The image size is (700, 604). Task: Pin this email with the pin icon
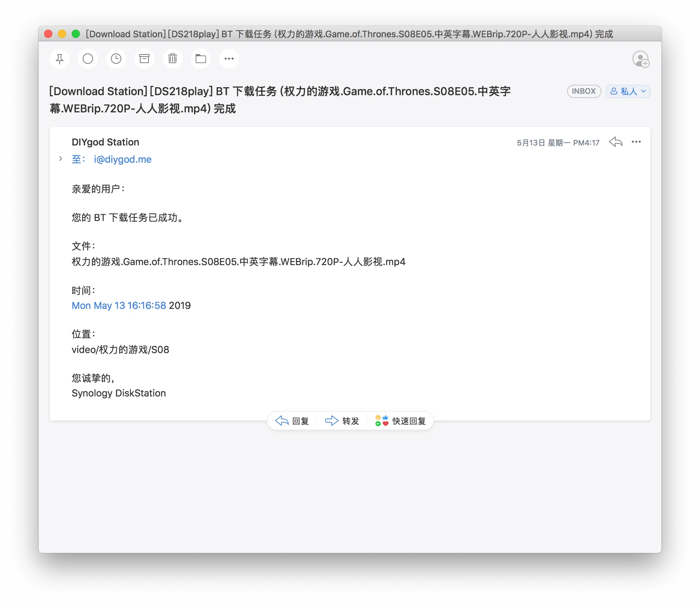(x=60, y=59)
